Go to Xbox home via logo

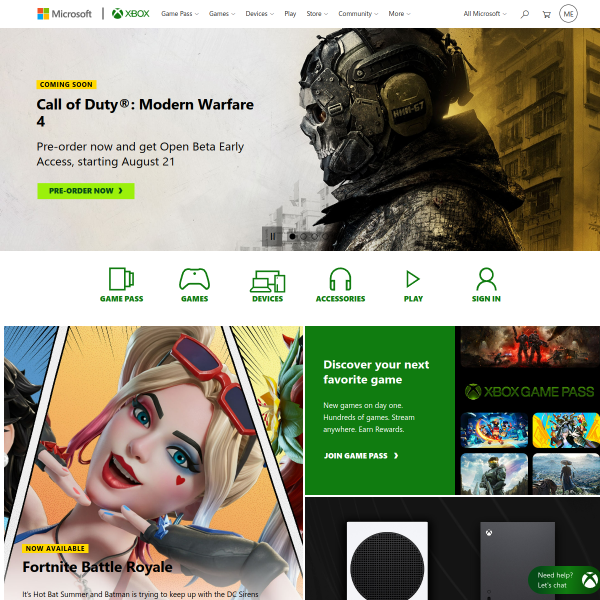tap(130, 14)
